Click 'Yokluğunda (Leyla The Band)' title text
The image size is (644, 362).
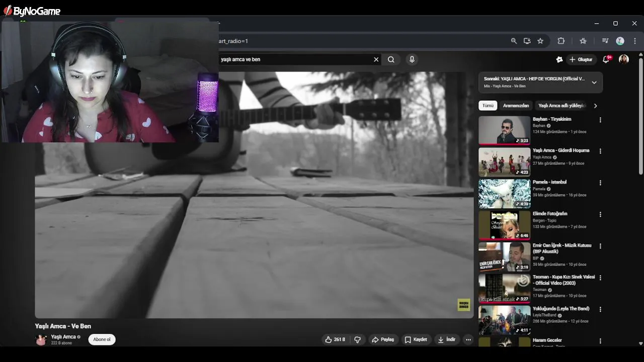pyautogui.click(x=561, y=309)
